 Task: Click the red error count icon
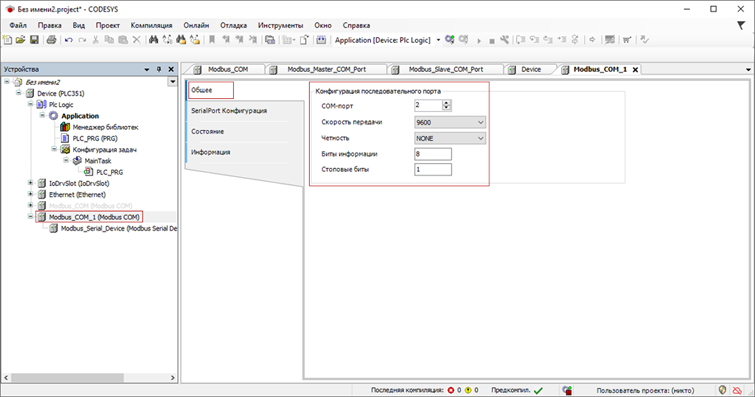(451, 390)
